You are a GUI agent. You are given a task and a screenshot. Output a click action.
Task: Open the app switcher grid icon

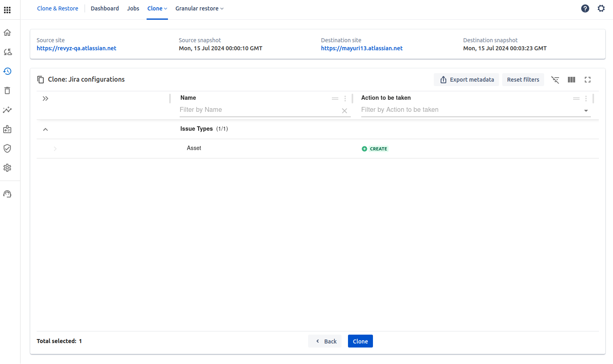(7, 10)
